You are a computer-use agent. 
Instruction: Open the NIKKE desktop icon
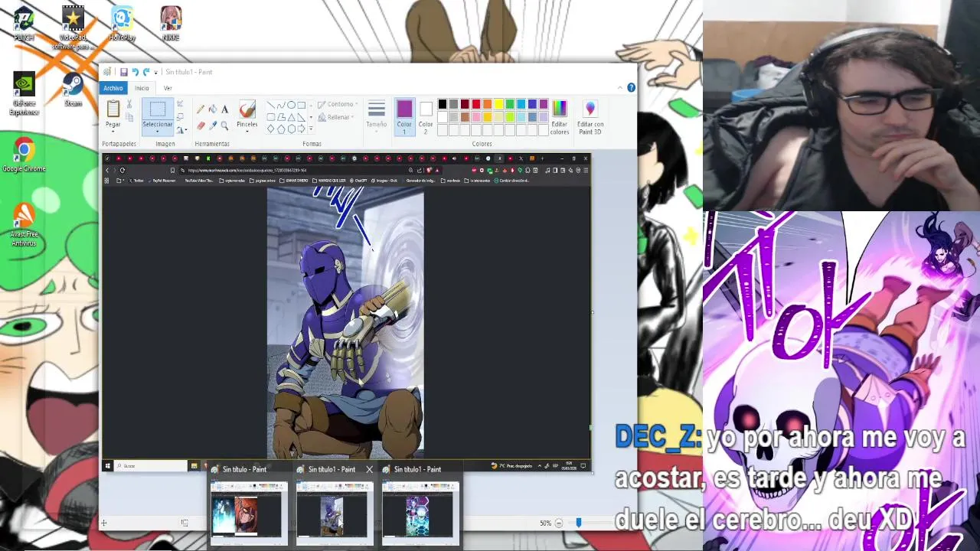171,24
